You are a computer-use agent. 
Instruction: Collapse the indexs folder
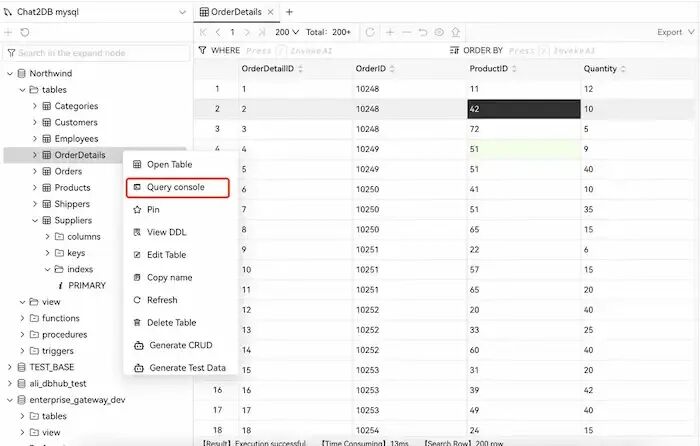tap(47, 269)
